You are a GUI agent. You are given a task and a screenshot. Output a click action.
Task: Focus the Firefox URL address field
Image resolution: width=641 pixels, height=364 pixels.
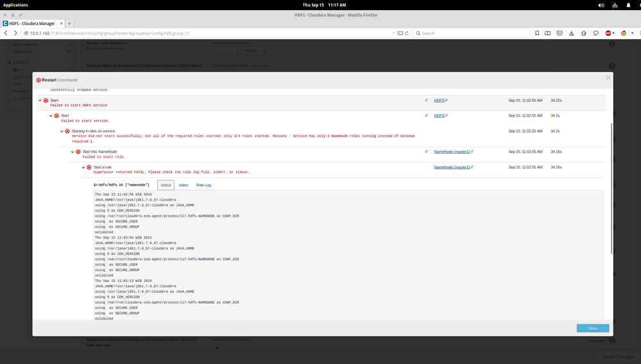pos(209,33)
